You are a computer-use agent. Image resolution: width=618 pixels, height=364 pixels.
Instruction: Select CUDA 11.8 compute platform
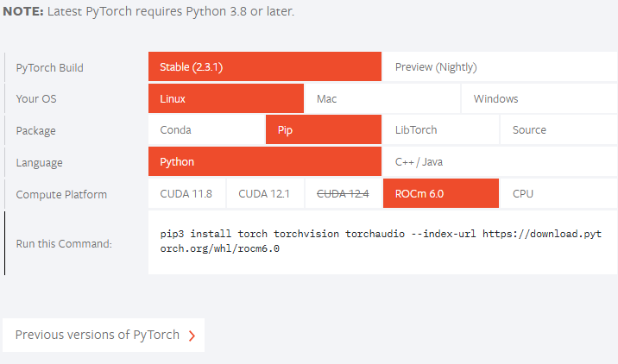tap(186, 193)
